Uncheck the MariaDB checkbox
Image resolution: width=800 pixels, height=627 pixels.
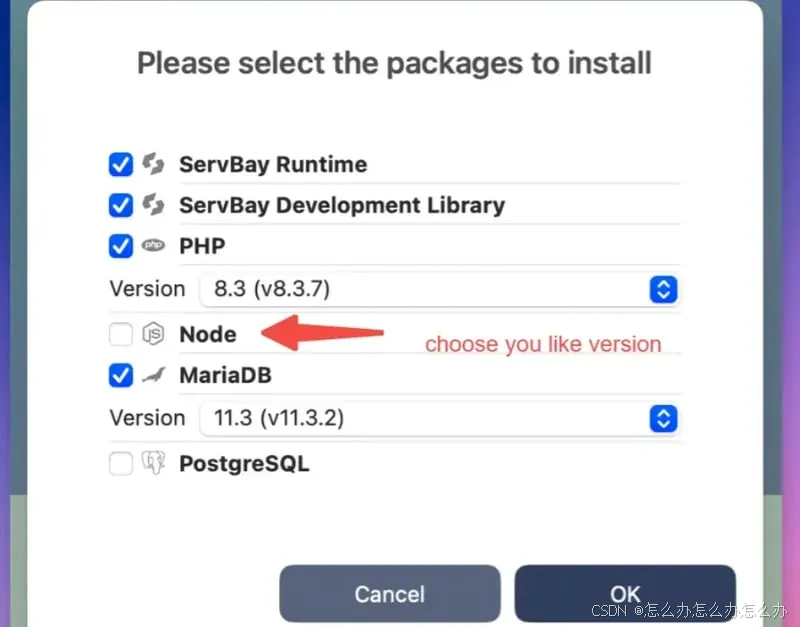coord(120,376)
